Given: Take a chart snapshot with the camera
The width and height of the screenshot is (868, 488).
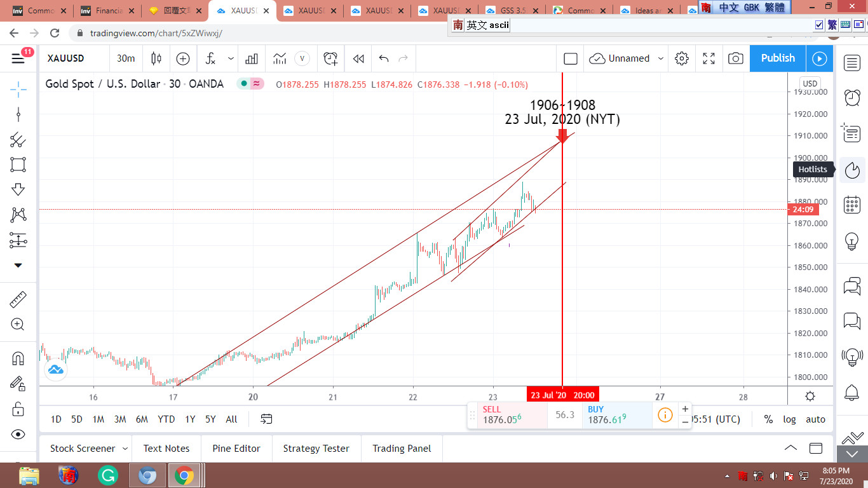Looking at the screenshot, I should pos(736,58).
